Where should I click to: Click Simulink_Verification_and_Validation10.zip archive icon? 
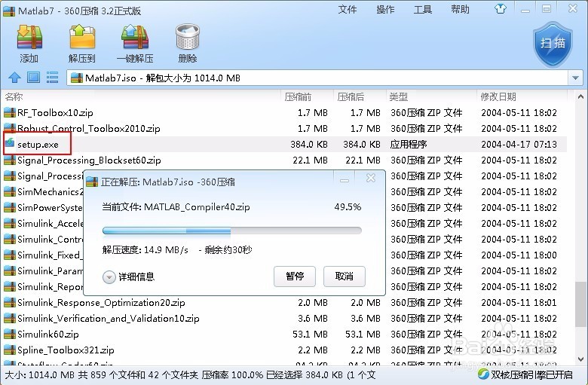[x=10, y=318]
